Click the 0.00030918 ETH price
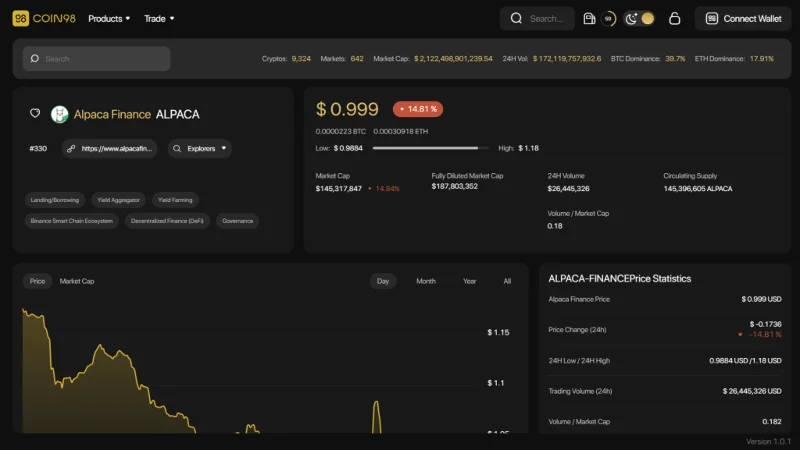Screen dimensions: 800x450 [x=401, y=131]
